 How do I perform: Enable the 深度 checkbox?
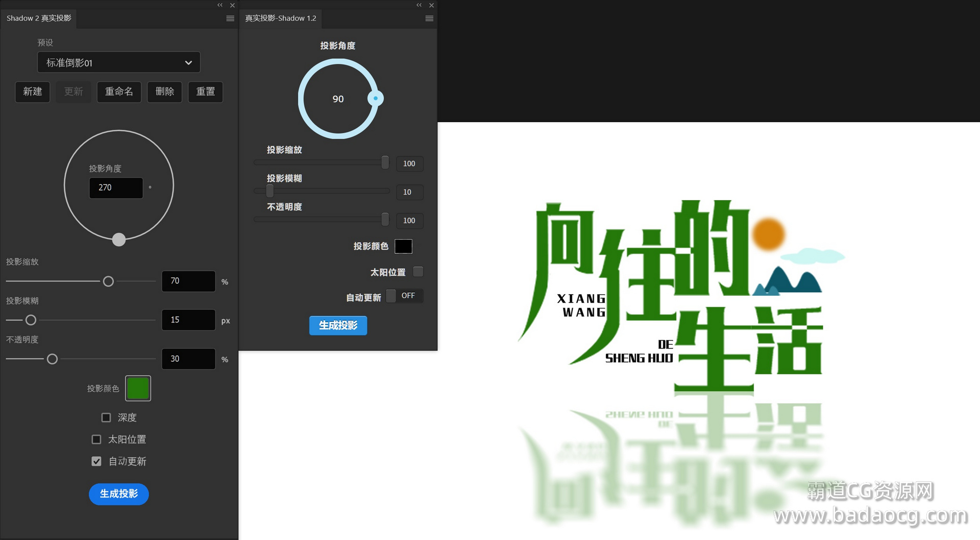[x=106, y=418]
